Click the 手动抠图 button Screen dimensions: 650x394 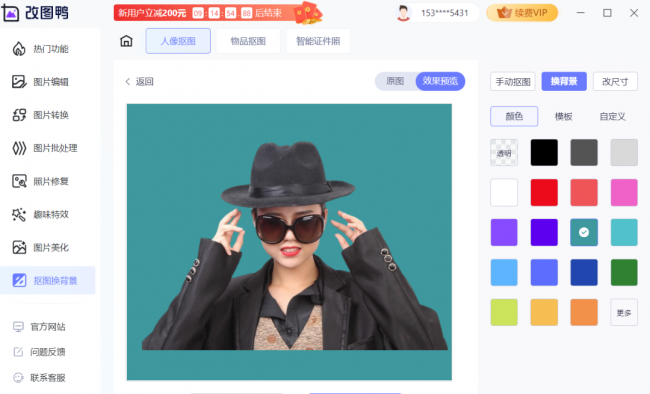513,82
